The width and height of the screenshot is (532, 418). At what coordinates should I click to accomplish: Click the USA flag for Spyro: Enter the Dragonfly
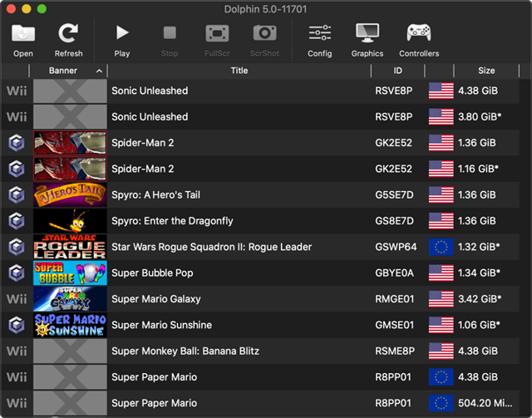coord(441,221)
